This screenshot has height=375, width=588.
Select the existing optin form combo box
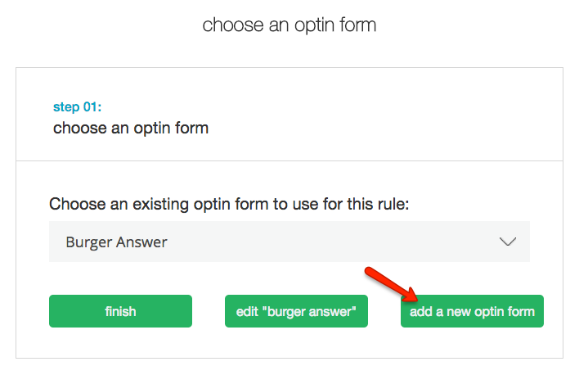289,242
